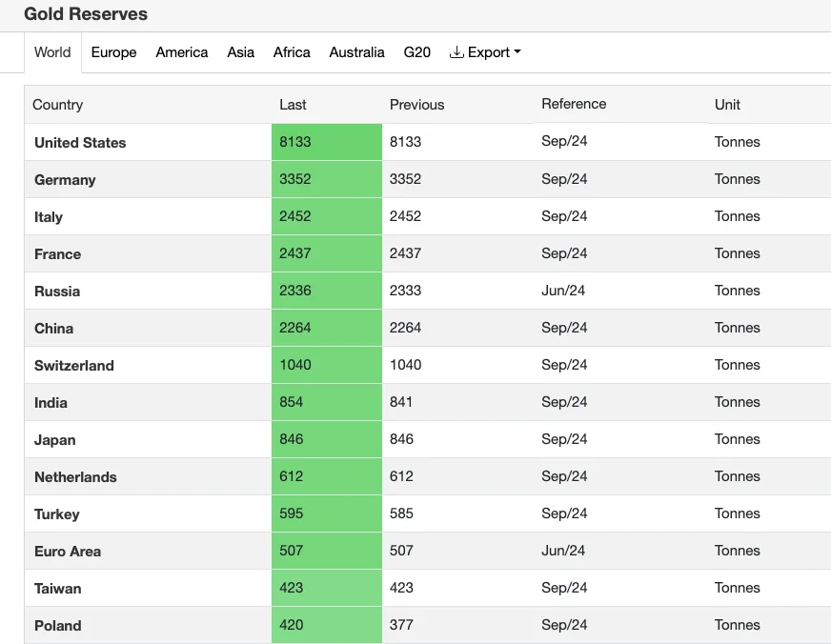This screenshot has height=644, width=831.
Task: Click the Reference column header
Action: [x=574, y=104]
